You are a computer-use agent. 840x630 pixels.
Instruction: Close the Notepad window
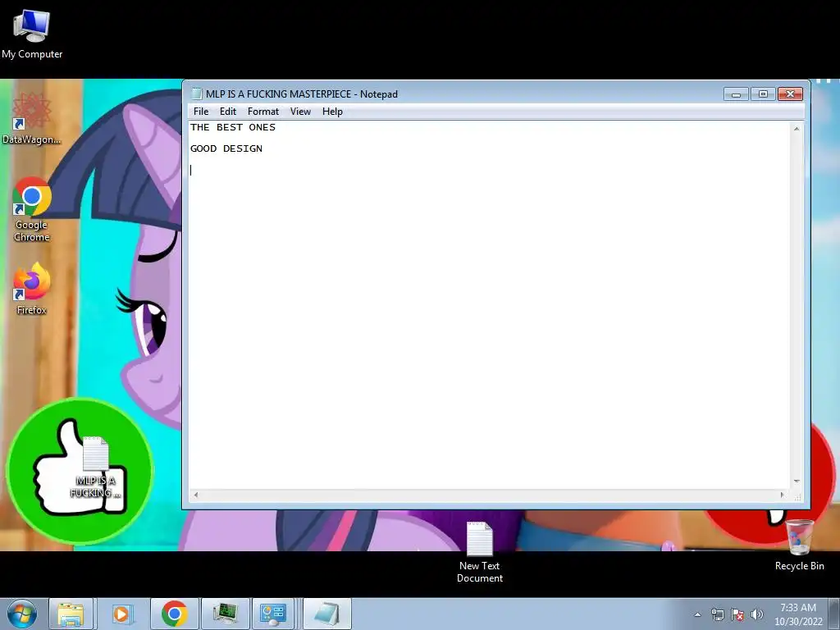[x=790, y=94]
